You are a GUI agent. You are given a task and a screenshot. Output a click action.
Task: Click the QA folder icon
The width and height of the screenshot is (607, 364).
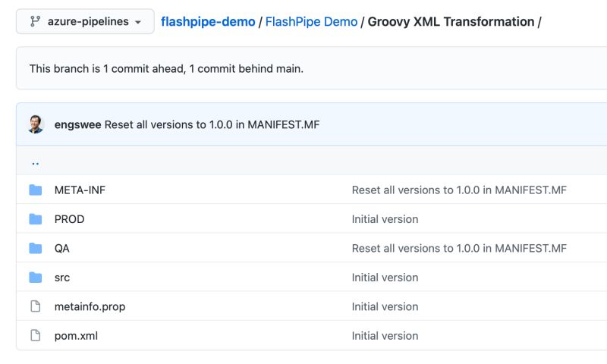click(35, 248)
